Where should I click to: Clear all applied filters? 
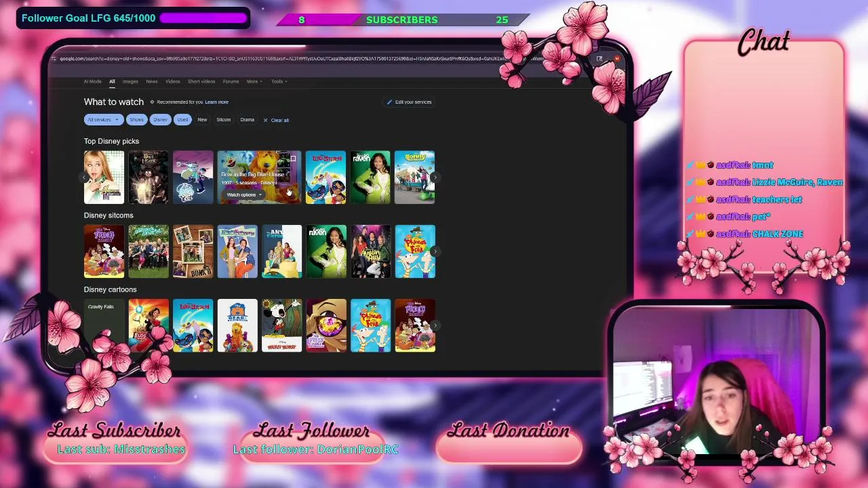(276, 120)
